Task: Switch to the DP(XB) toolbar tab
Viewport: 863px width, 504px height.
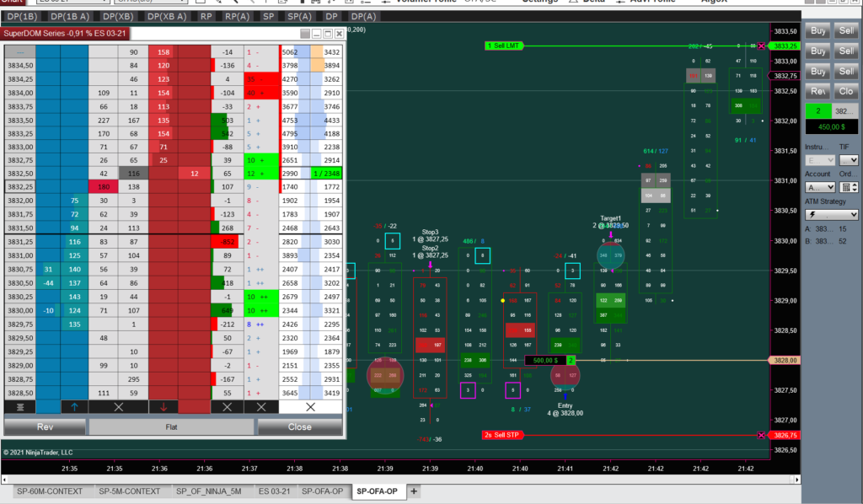Action: coord(118,17)
